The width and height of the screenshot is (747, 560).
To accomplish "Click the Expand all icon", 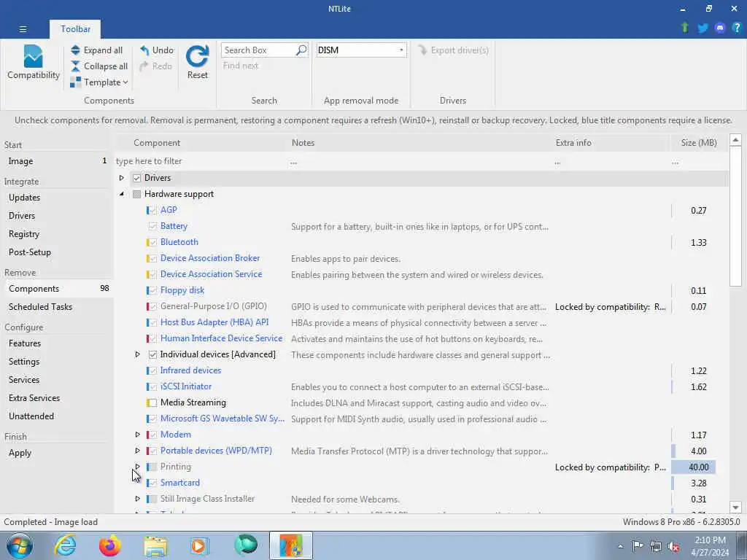I will point(75,50).
